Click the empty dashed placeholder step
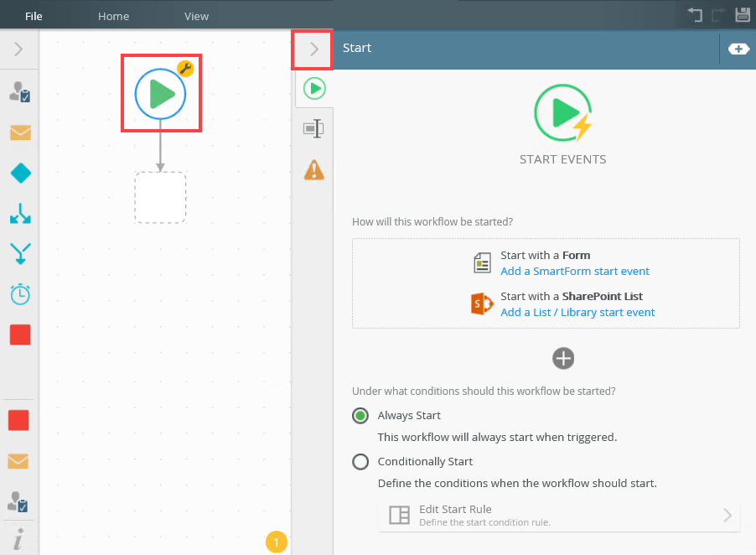756x555 pixels. (160, 198)
